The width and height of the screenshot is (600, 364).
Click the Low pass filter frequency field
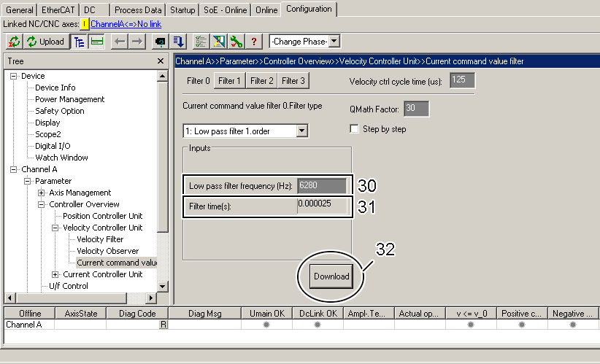322,186
